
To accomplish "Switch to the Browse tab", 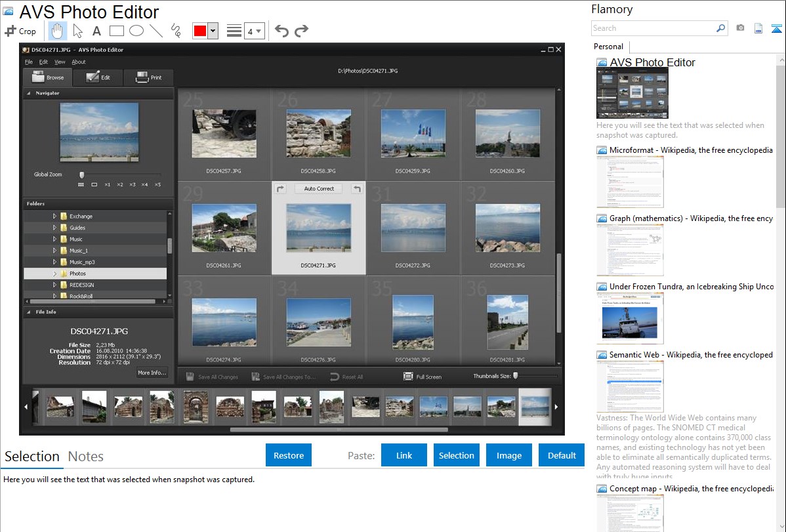I will pos(48,77).
